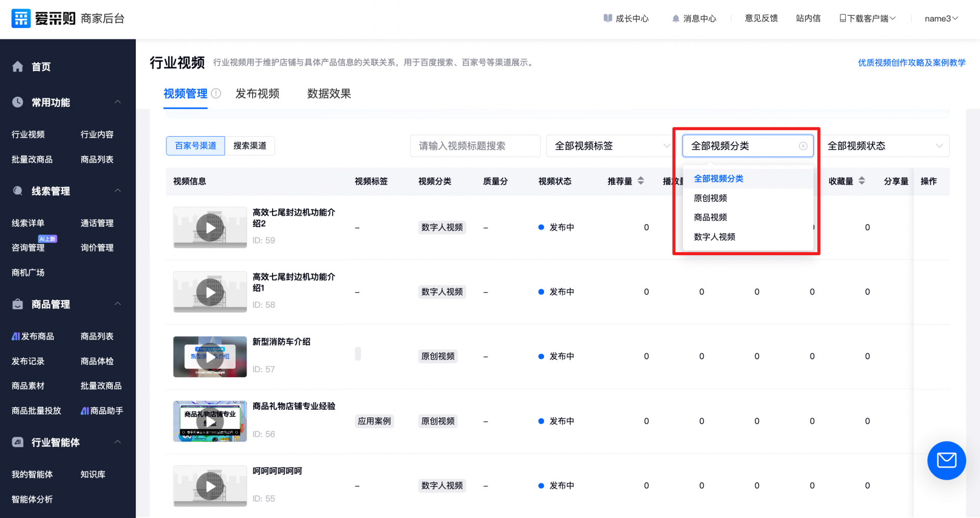
Task: Sort by 推荐量 column arrows
Action: (641, 181)
